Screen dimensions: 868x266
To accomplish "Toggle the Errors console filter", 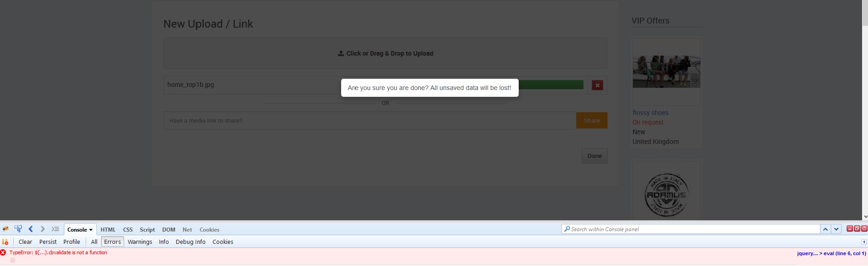I will [x=112, y=242].
